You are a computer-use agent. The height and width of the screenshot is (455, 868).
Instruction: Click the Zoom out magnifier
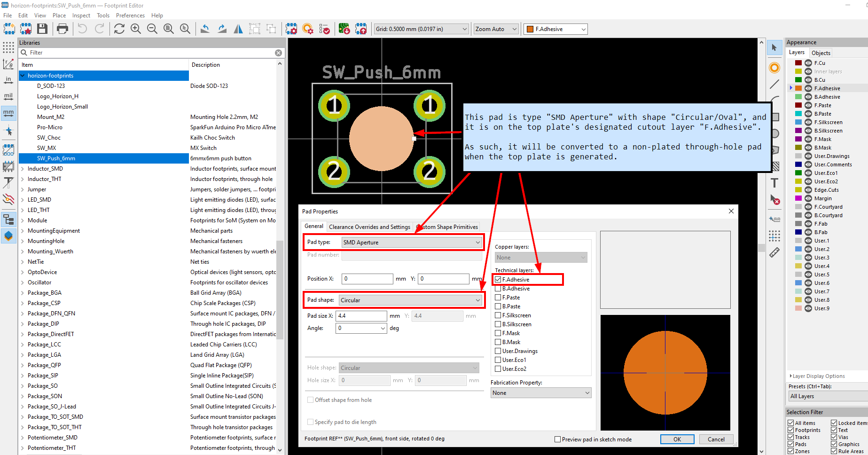tap(152, 29)
